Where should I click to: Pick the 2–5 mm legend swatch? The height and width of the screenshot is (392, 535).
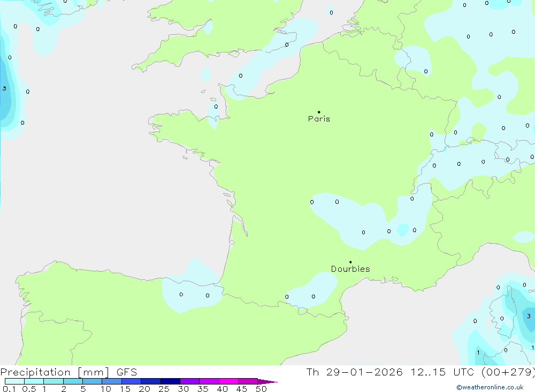coord(73,381)
